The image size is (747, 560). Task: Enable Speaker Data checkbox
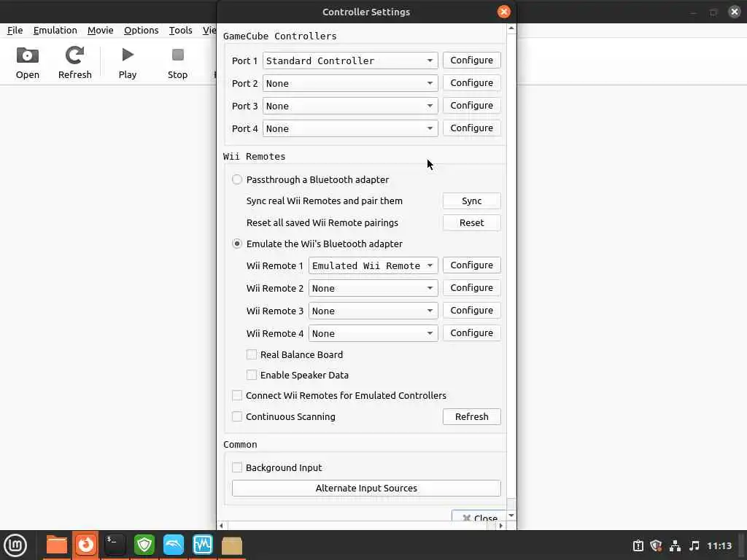(x=252, y=375)
